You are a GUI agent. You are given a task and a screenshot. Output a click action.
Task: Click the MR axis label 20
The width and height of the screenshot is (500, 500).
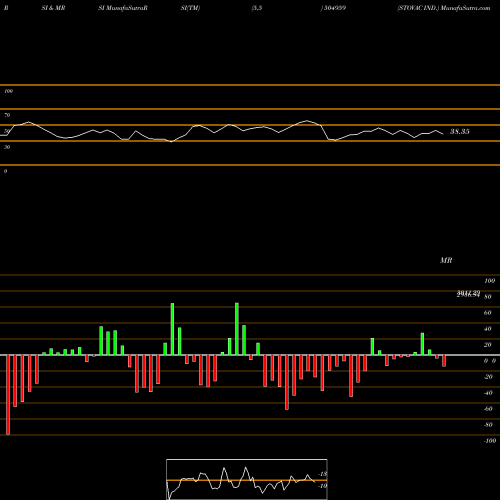tap(488, 345)
